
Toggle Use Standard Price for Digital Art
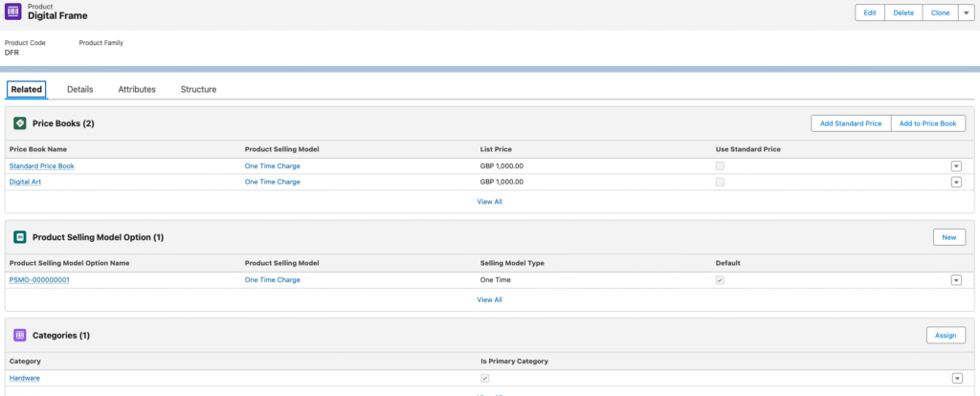point(720,182)
